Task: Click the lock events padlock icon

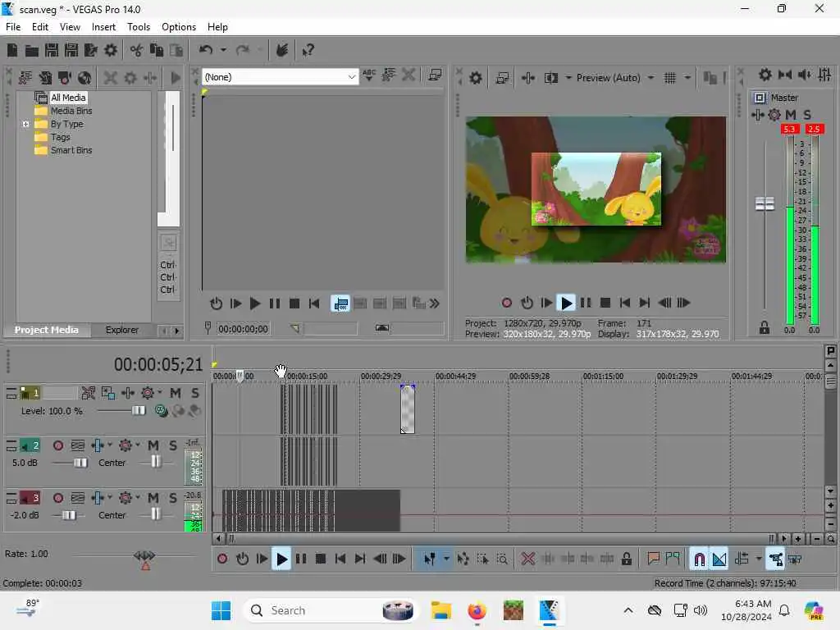Action: tap(626, 559)
